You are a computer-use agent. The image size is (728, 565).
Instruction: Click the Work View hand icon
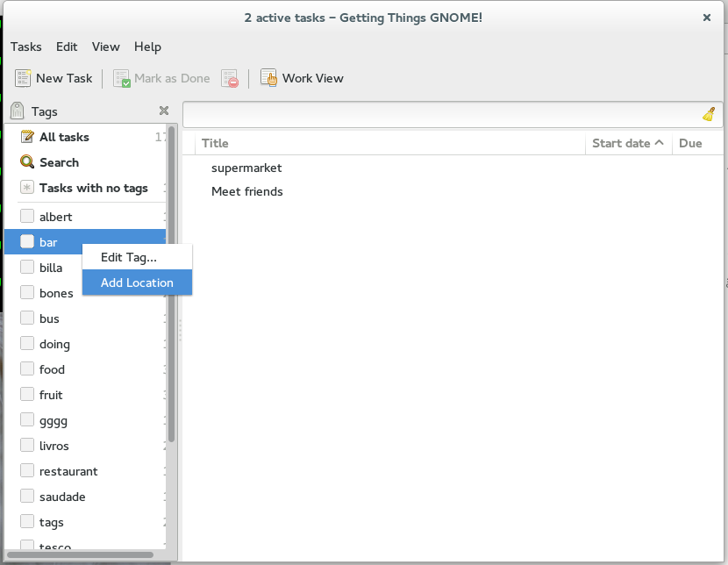[x=268, y=77]
